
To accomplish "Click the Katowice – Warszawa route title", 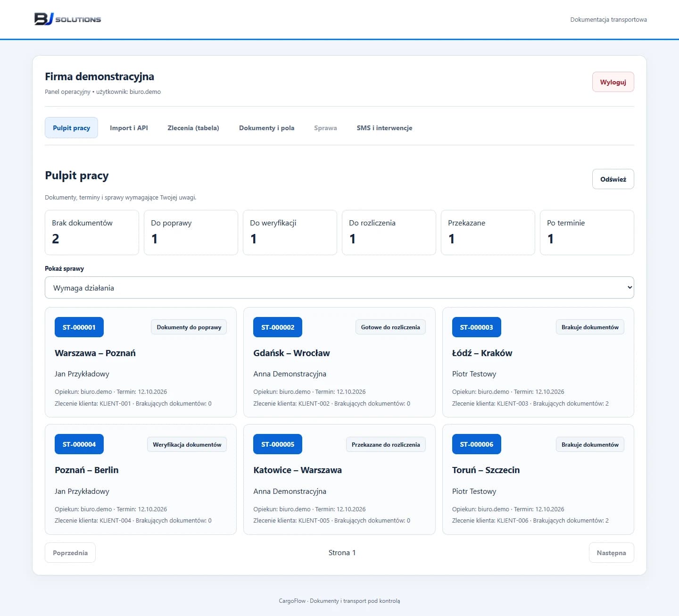I will pyautogui.click(x=298, y=470).
